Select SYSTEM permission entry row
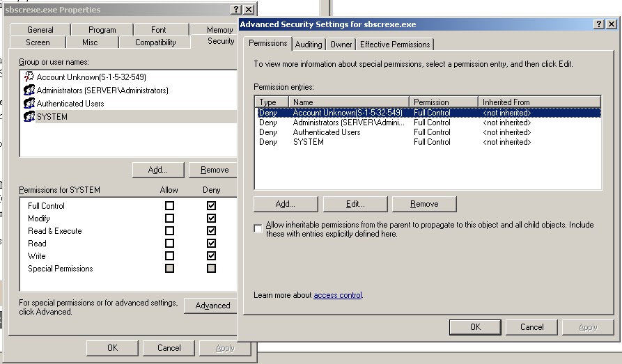This screenshot has height=364, width=622. (x=428, y=142)
